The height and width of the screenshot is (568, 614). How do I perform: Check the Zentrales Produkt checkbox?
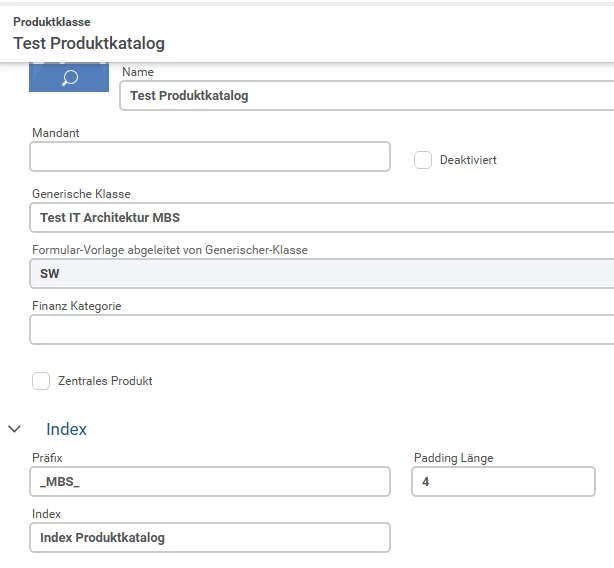coord(41,381)
